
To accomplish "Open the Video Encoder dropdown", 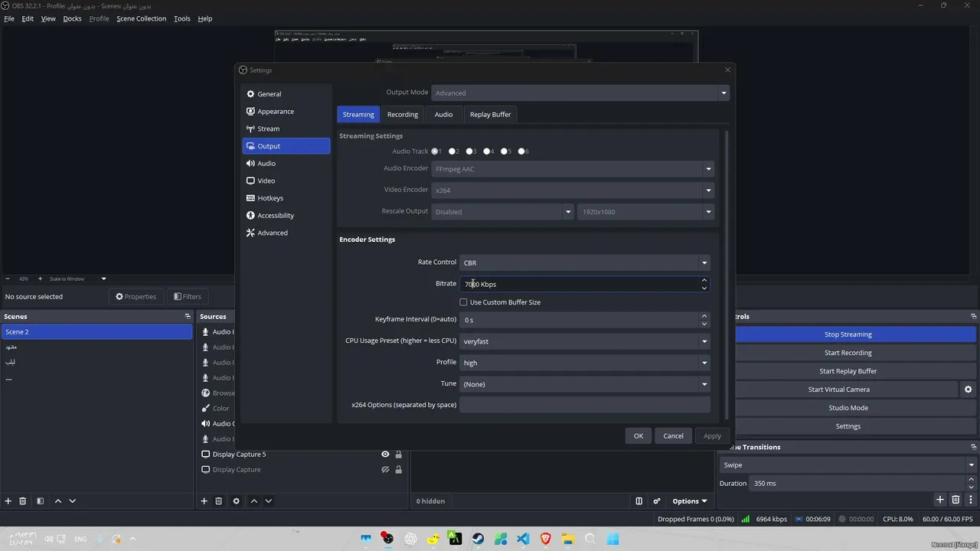I will (x=572, y=190).
